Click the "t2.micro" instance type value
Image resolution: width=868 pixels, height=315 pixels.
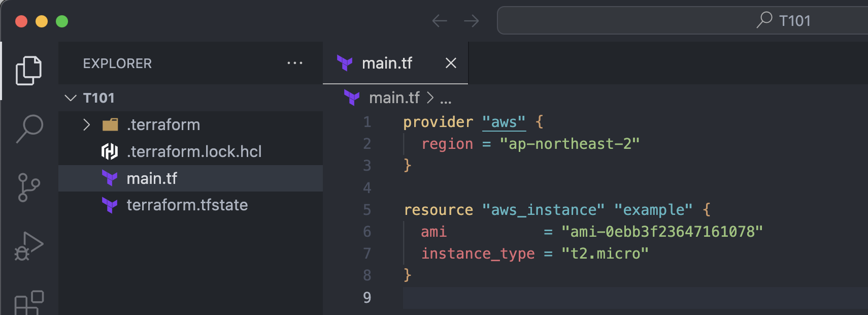click(605, 254)
